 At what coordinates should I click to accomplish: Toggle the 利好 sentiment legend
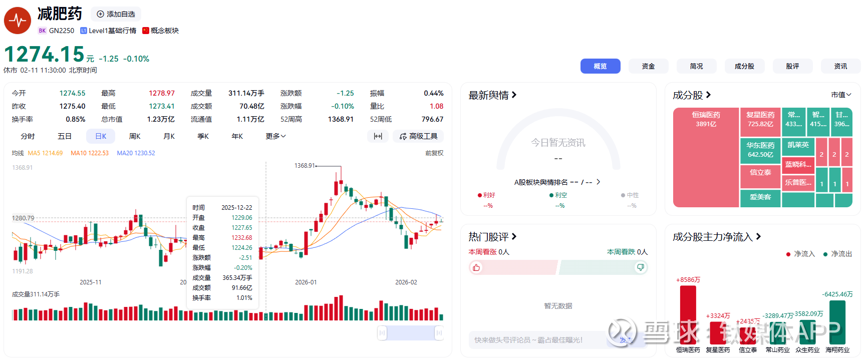point(480,195)
